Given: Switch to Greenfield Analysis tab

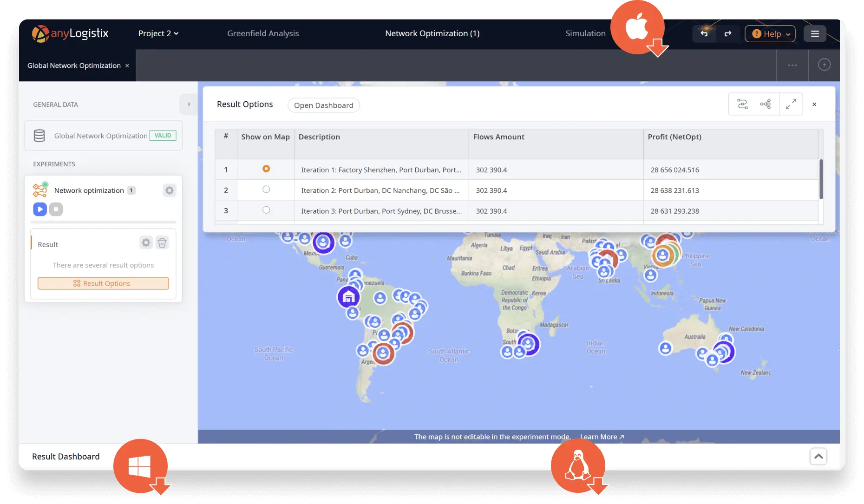Looking at the screenshot, I should pyautogui.click(x=263, y=33).
